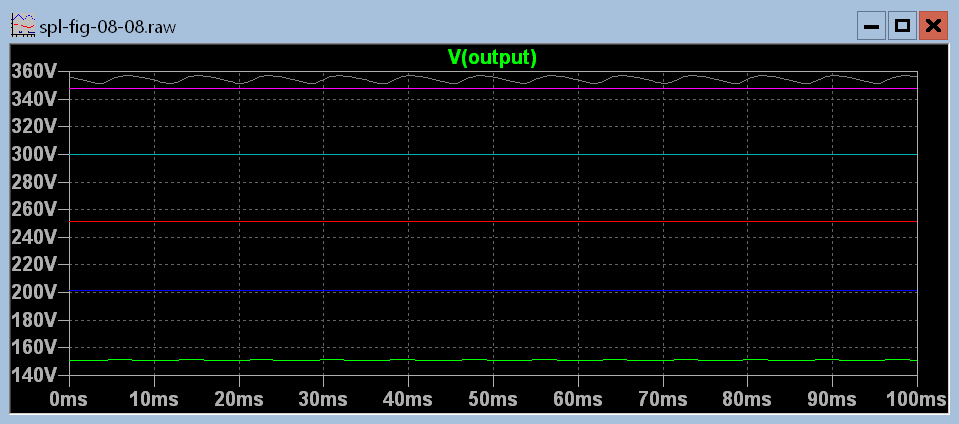The width and height of the screenshot is (959, 424).
Task: Click the 0ms label on time axis
Action: [x=68, y=398]
